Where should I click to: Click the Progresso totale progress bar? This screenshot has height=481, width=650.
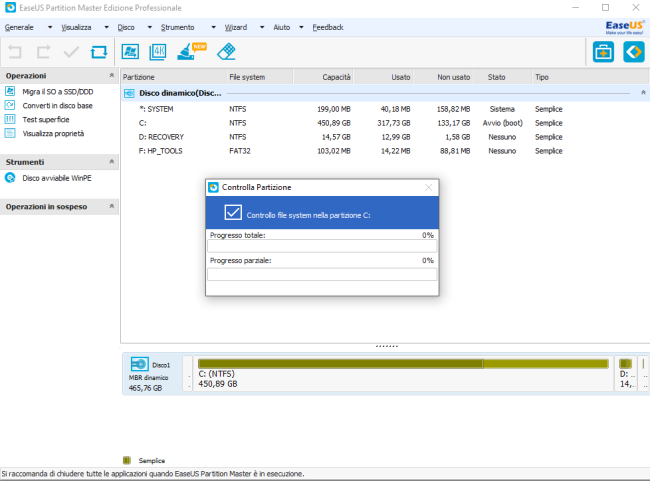pyautogui.click(x=322, y=246)
